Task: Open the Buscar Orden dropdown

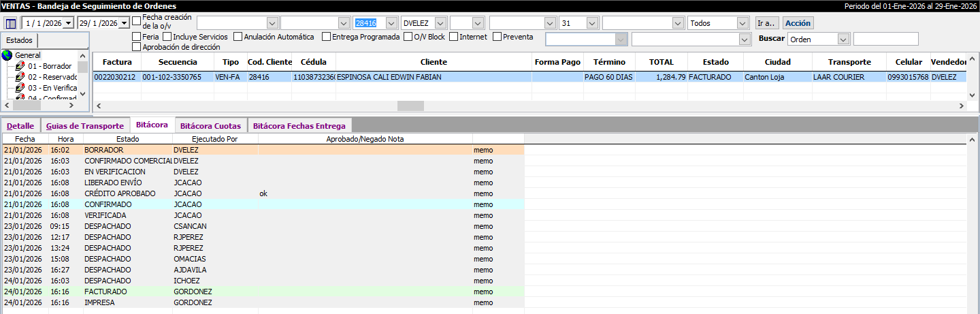Action: pos(843,40)
